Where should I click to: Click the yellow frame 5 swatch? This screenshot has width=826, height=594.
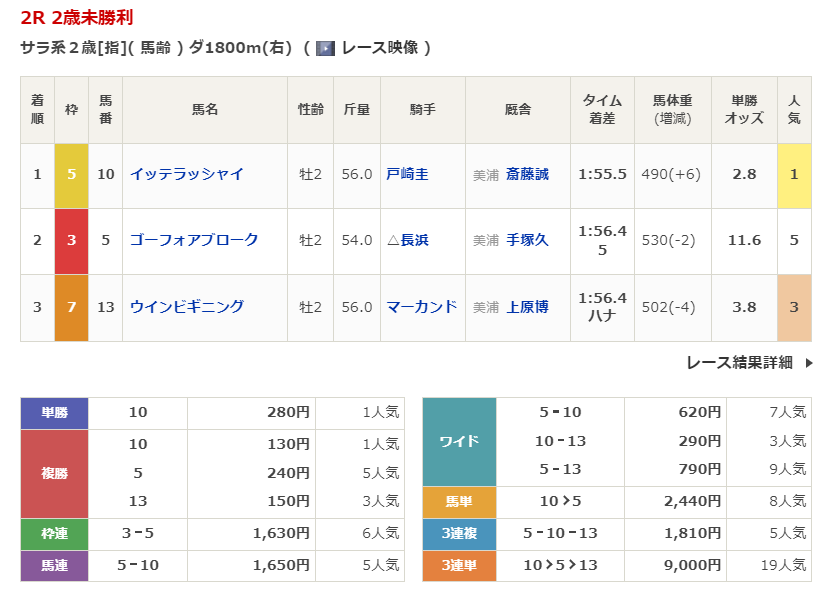[71, 174]
